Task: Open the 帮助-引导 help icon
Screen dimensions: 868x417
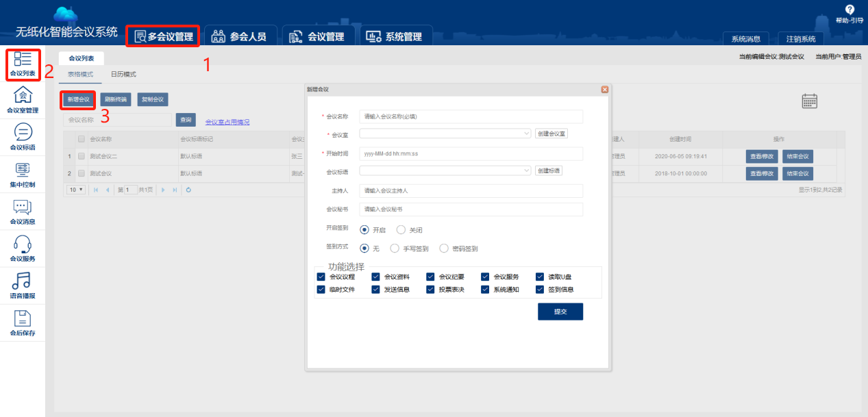Action: (x=850, y=9)
